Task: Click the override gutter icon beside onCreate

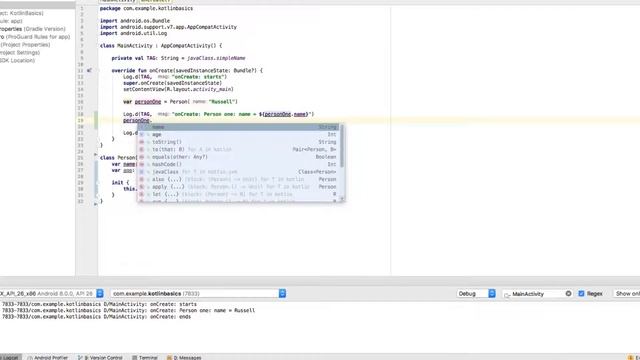Action: [x=89, y=70]
